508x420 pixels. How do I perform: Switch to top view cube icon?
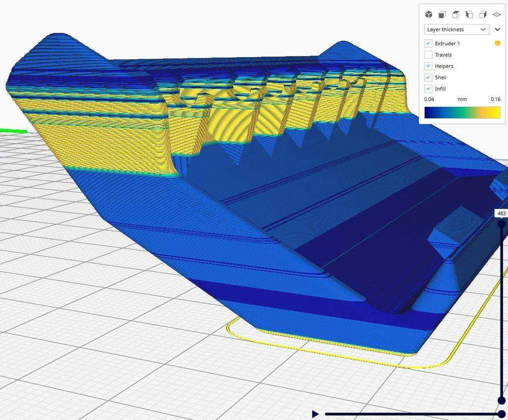456,14
